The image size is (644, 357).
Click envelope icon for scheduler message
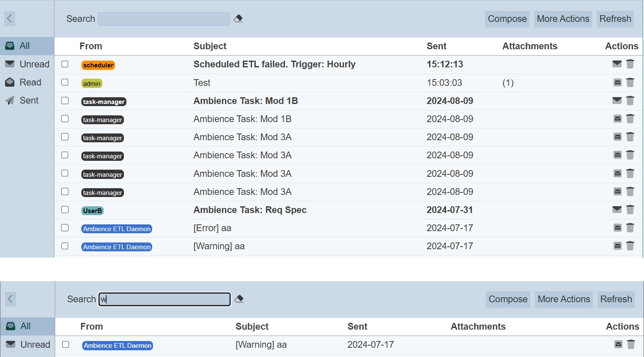[617, 64]
